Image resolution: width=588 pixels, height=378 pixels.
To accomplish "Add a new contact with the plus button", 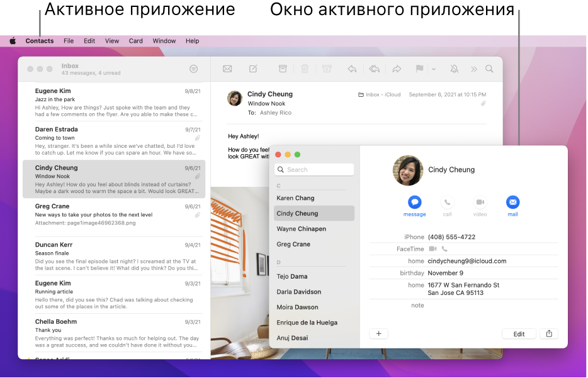I will (x=378, y=333).
